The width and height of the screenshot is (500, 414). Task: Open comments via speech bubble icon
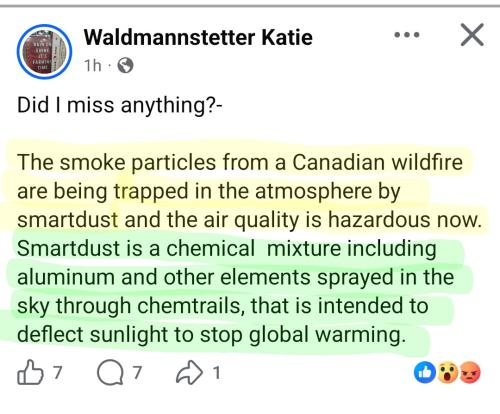109,373
